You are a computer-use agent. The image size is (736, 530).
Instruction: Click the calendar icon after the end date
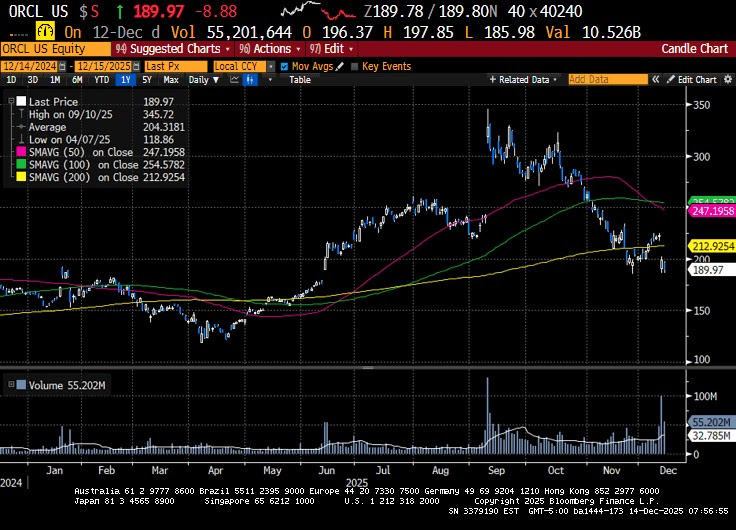pyautogui.click(x=135, y=65)
